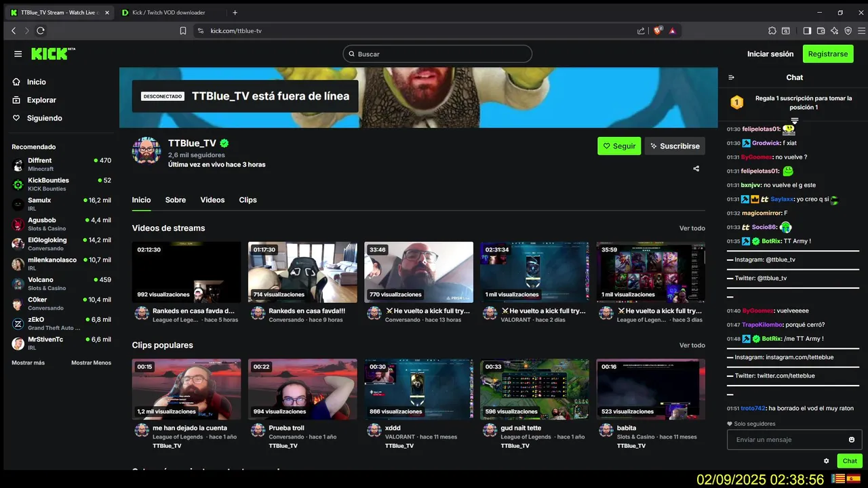Click the TTBlue_TV profile avatar
Image resolution: width=868 pixels, height=488 pixels.
tap(146, 151)
